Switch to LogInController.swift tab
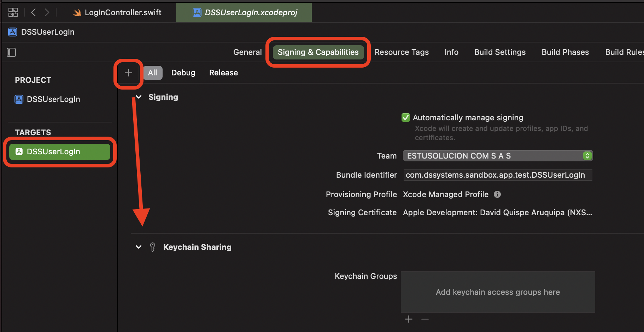The width and height of the screenshot is (644, 332). [117, 12]
